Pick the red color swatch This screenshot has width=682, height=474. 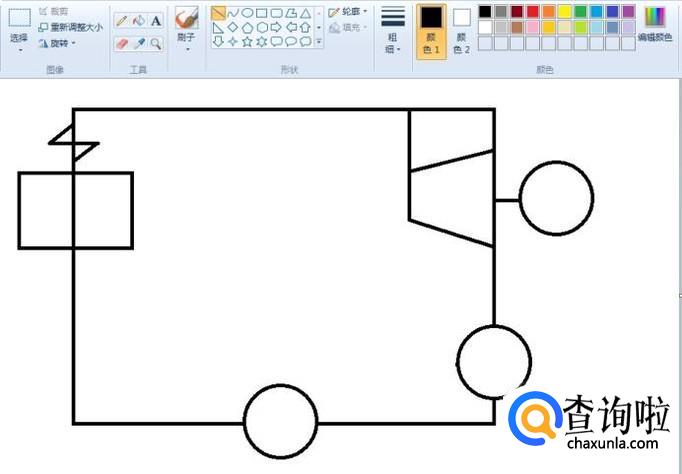pyautogui.click(x=532, y=11)
